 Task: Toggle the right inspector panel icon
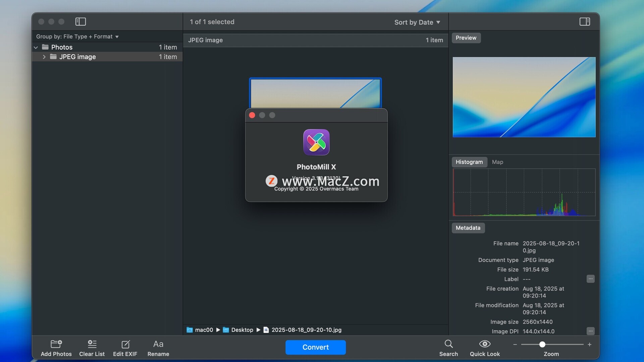pos(585,22)
